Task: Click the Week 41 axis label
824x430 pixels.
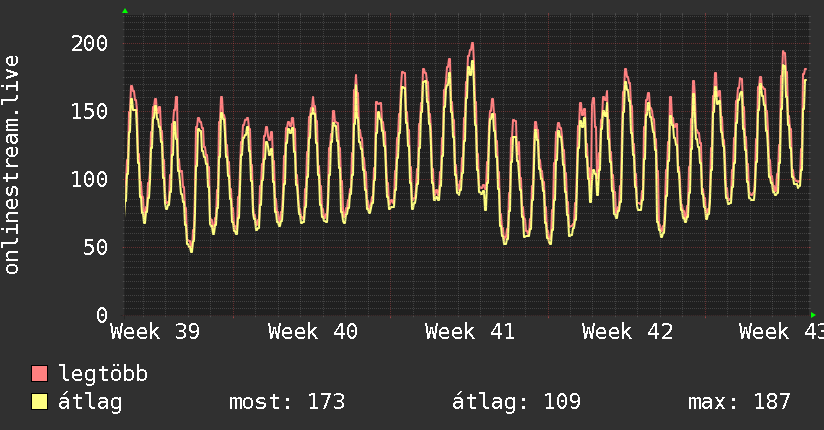Action: point(470,332)
